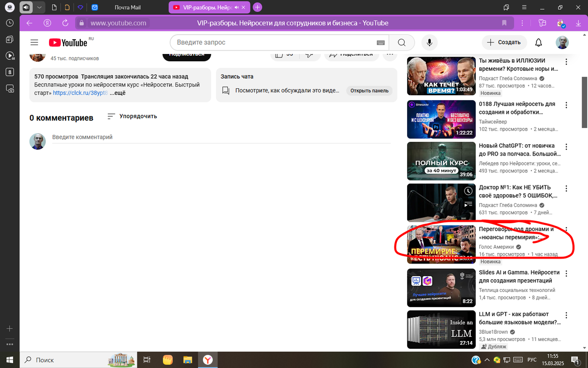This screenshot has width=588, height=368.
Task: Open the YouTube hamburger guide menu
Action: 34,43
